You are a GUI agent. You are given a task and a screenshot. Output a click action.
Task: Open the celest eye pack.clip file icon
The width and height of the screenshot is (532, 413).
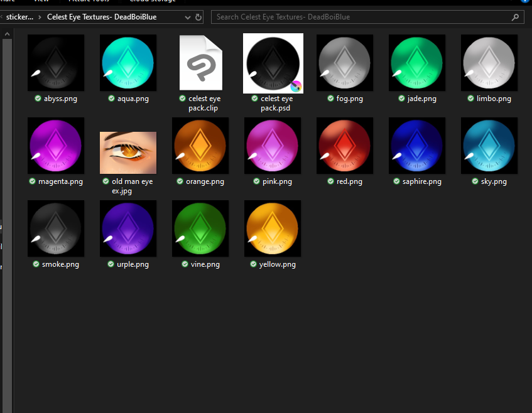[200, 63]
